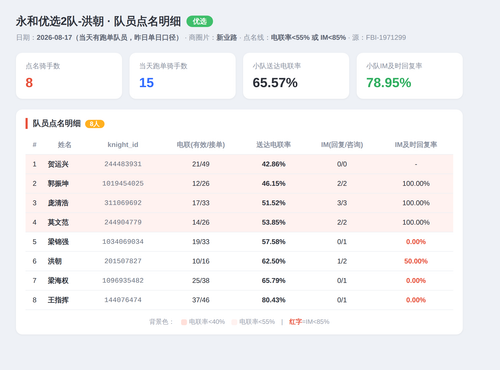Click the 小队IM及时回复率 78.95% card

(x=410, y=76)
